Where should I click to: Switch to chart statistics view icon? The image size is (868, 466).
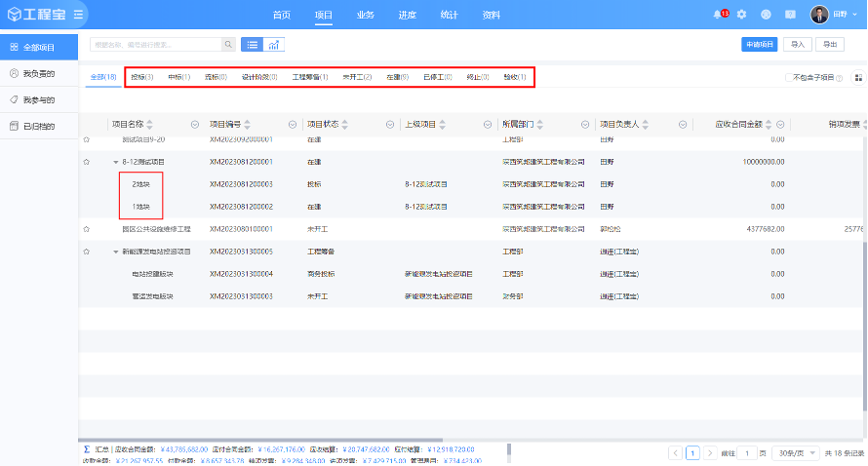point(273,45)
